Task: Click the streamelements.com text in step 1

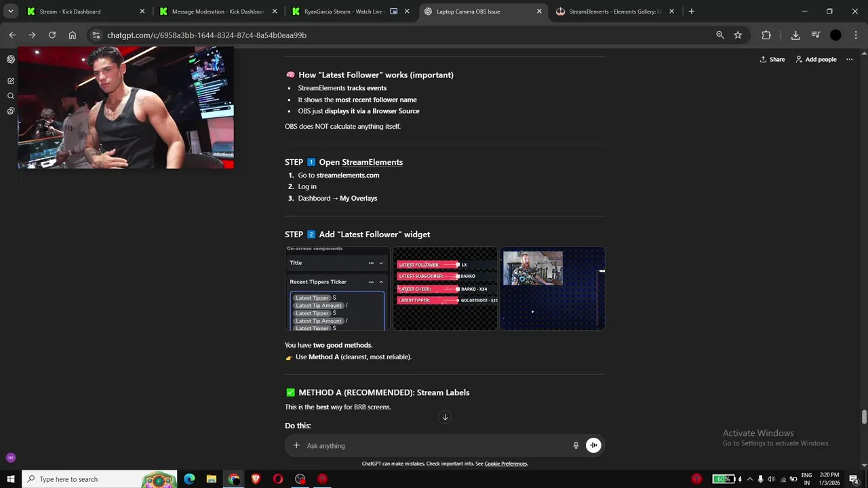Action: tap(347, 175)
